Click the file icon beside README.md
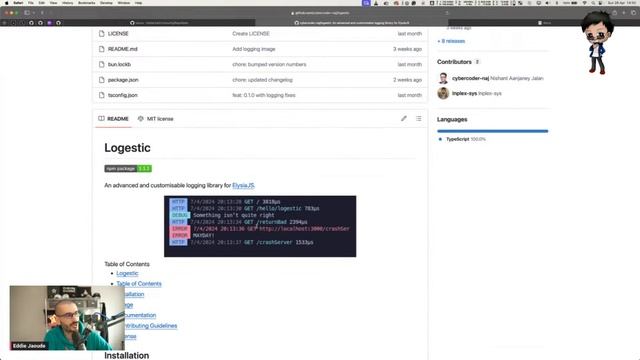 [x=102, y=49]
